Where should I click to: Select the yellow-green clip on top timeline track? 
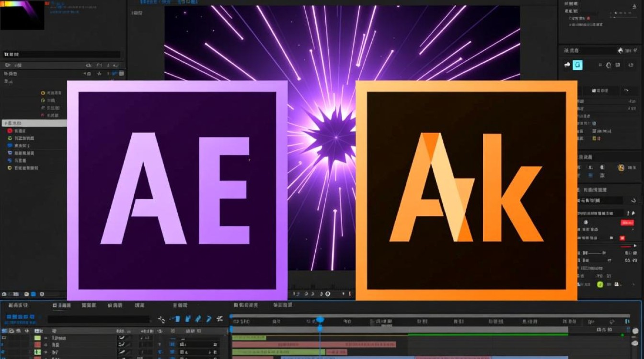249,337
